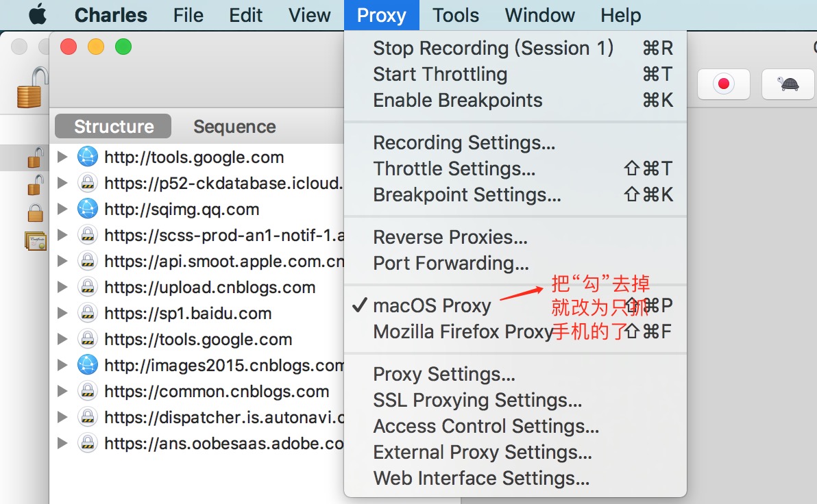Click lock icon for https://sp1.baidu.com
This screenshot has height=504, width=817.
pyautogui.click(x=88, y=313)
